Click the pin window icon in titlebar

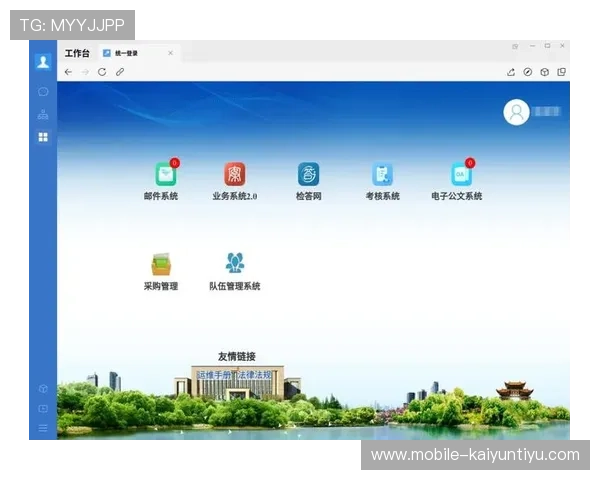click(x=515, y=46)
